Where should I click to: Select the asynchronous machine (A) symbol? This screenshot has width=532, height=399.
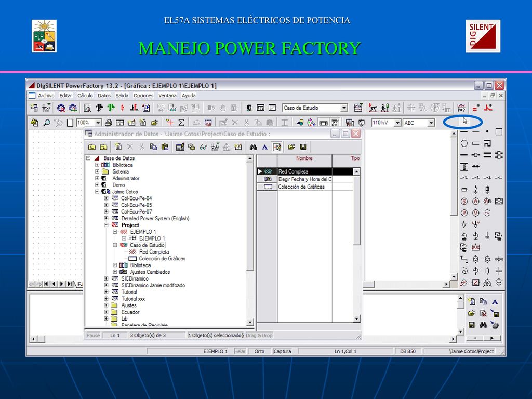(x=476, y=201)
